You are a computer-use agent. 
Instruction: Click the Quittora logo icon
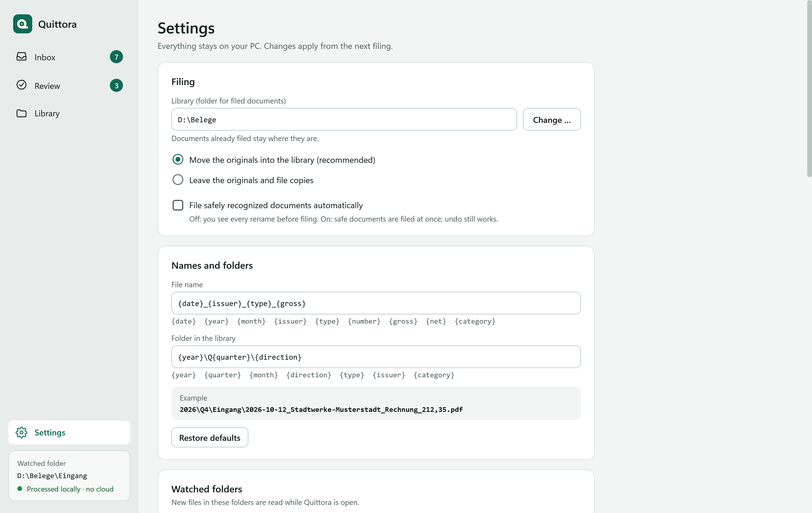pos(23,24)
